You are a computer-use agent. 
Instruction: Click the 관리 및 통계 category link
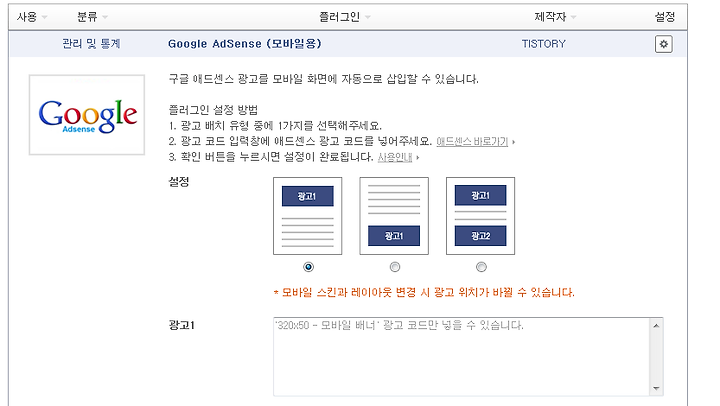[91, 44]
